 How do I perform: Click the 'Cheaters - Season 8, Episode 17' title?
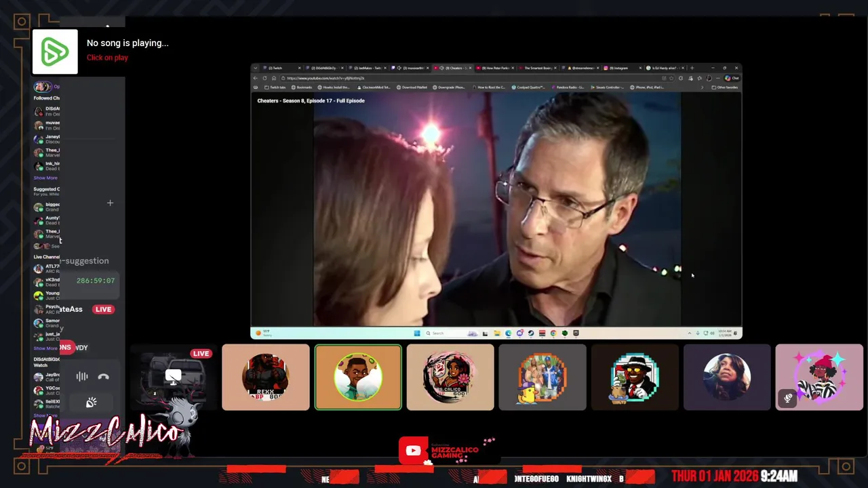pos(311,101)
